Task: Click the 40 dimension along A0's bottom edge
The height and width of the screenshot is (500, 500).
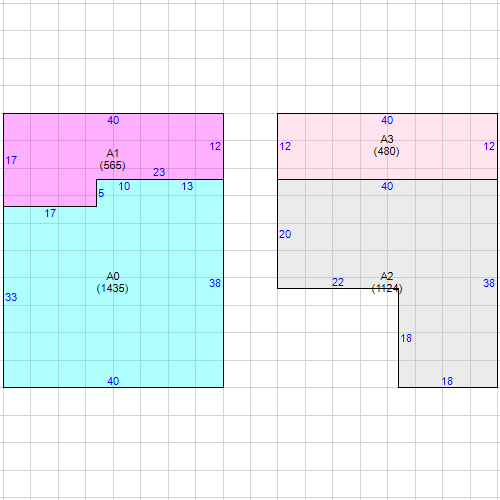Action: pos(113,381)
